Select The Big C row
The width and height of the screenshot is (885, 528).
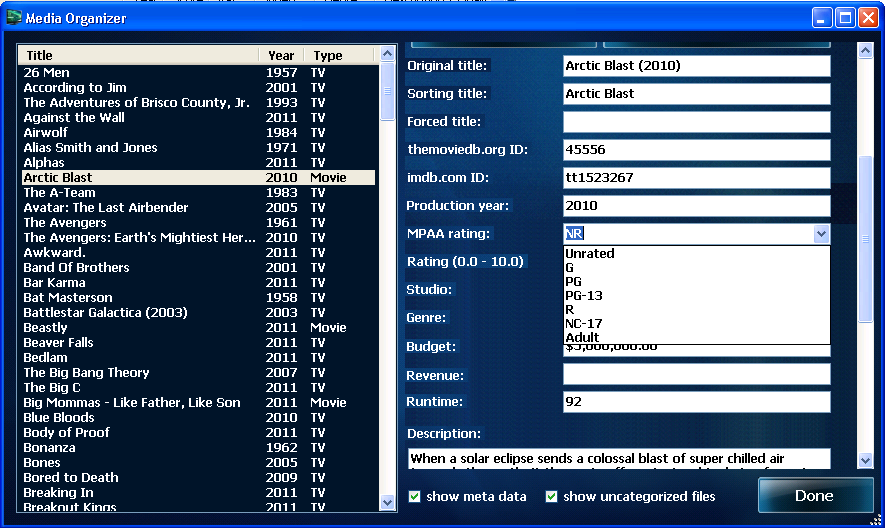(x=199, y=387)
